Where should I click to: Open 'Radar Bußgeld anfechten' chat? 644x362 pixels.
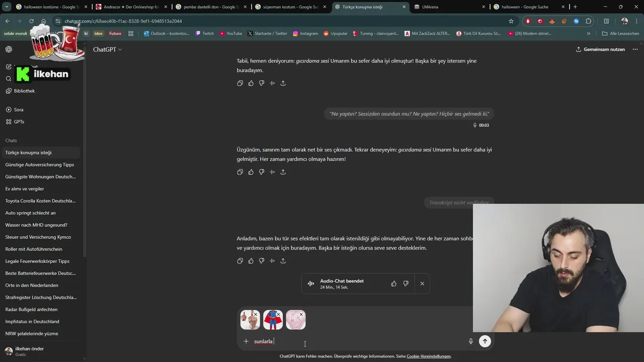(41, 309)
